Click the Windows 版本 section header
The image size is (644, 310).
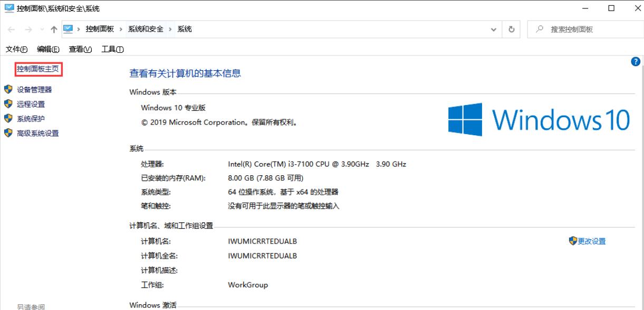coord(153,92)
